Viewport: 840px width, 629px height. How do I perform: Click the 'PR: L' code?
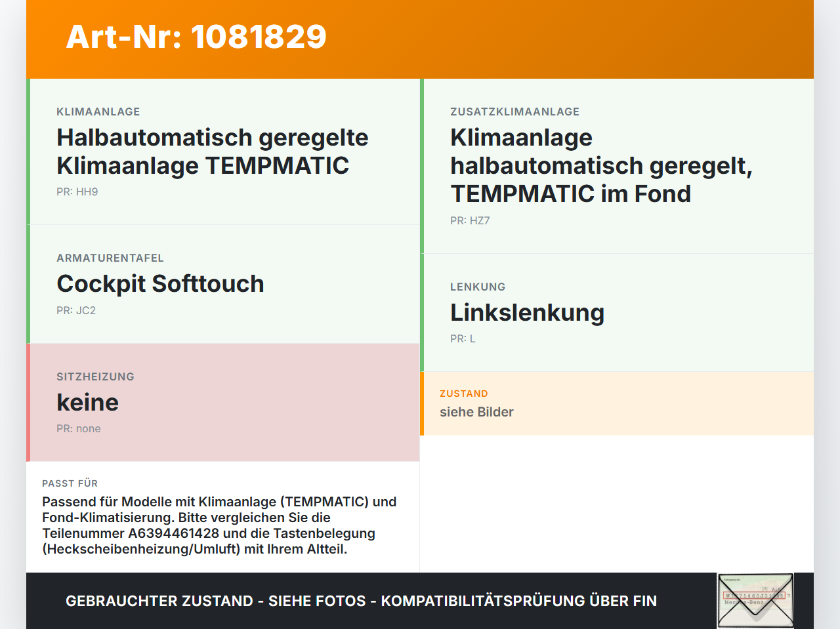(x=463, y=339)
